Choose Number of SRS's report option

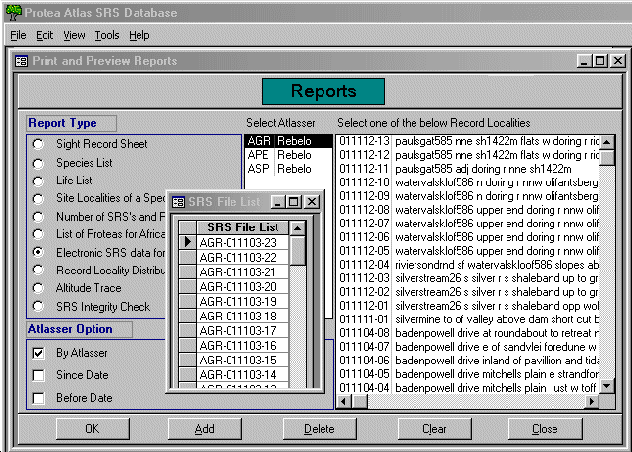pos(38,217)
